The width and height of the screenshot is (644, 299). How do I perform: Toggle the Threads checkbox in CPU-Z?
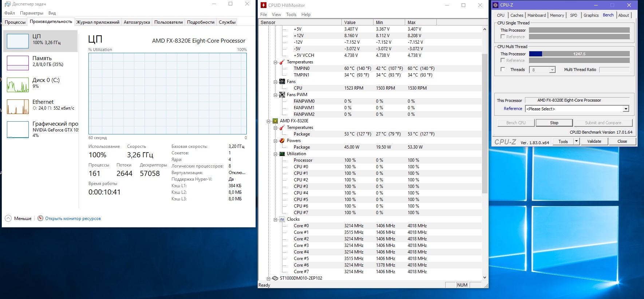503,70
